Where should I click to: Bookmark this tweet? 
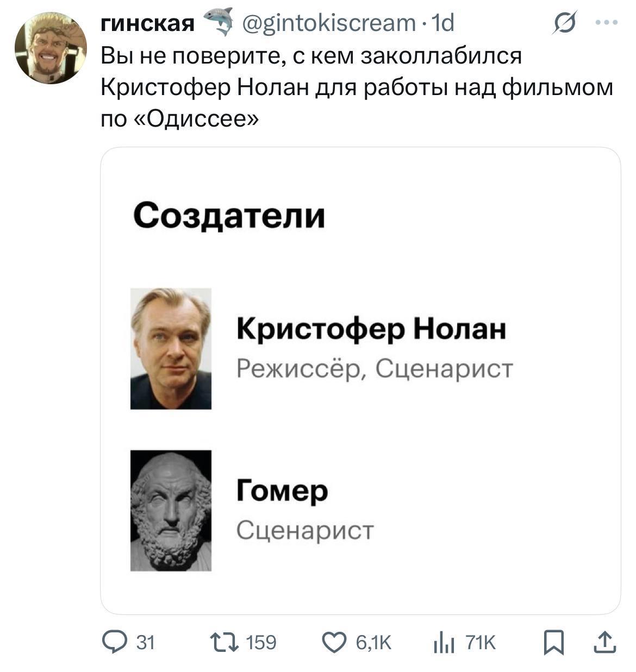(554, 643)
